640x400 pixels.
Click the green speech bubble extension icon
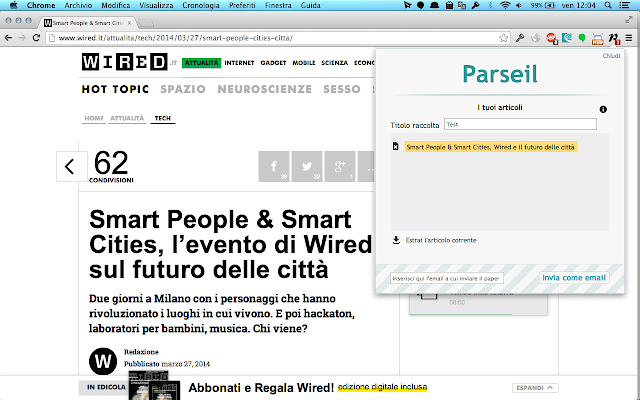(x=582, y=38)
